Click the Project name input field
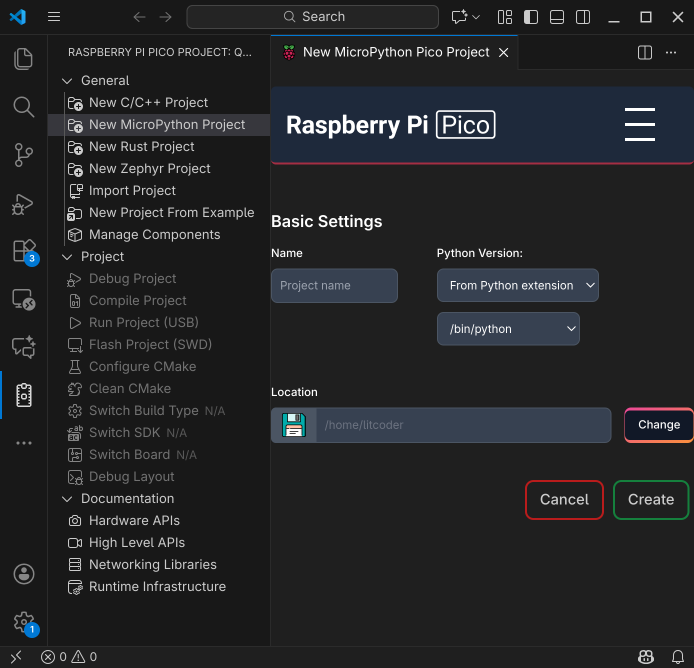Image resolution: width=694 pixels, height=668 pixels. (334, 286)
